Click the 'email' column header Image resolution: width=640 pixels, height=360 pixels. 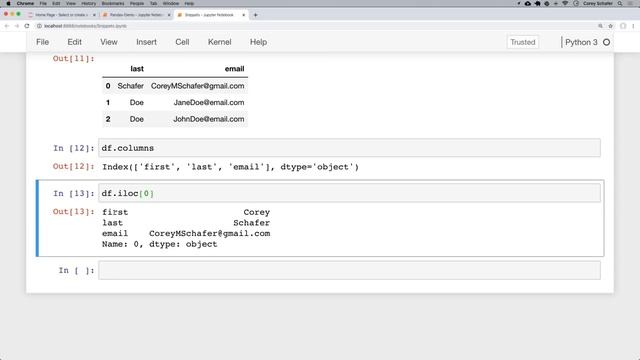(234, 69)
